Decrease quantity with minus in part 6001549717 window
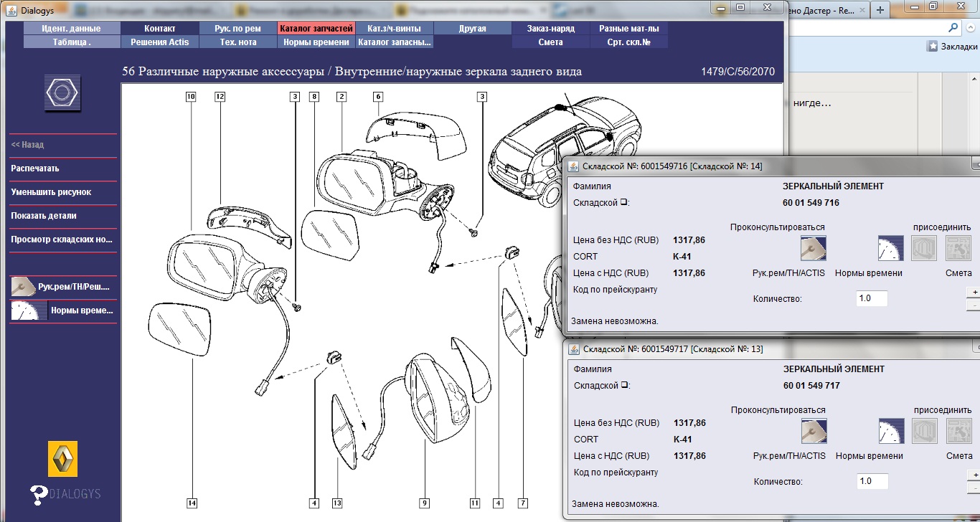This screenshot has height=522, width=980. tap(974, 488)
